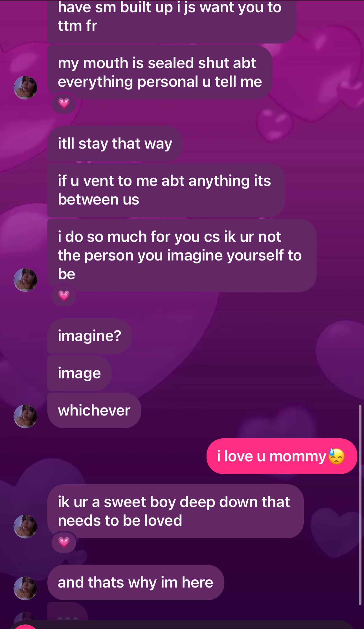Select the 'image' message bubble
Screen dimensions: 364x629
pos(79,373)
